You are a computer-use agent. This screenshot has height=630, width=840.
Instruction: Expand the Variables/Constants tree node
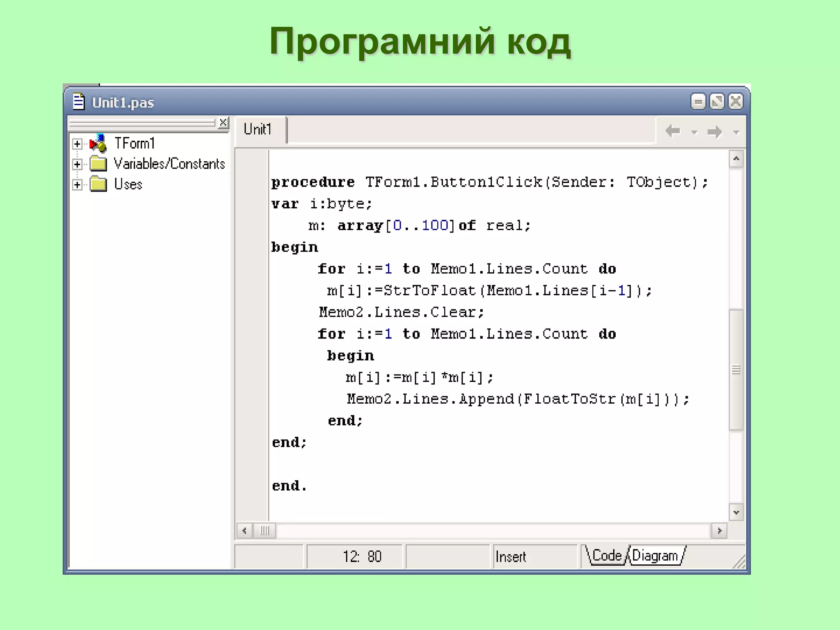point(77,164)
